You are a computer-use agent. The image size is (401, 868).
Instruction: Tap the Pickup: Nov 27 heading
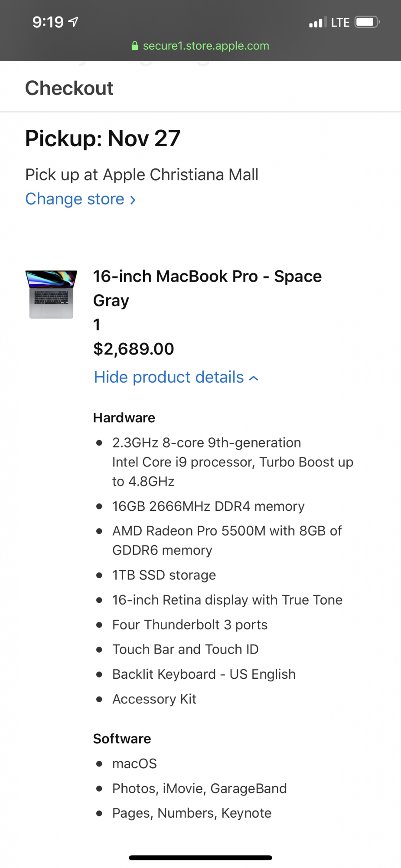103,139
